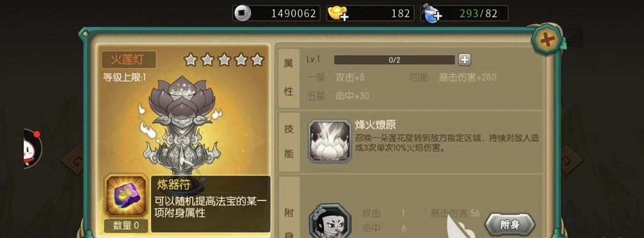
Task: Click the plus button beside the Lv.1 bar
Action: [464, 59]
